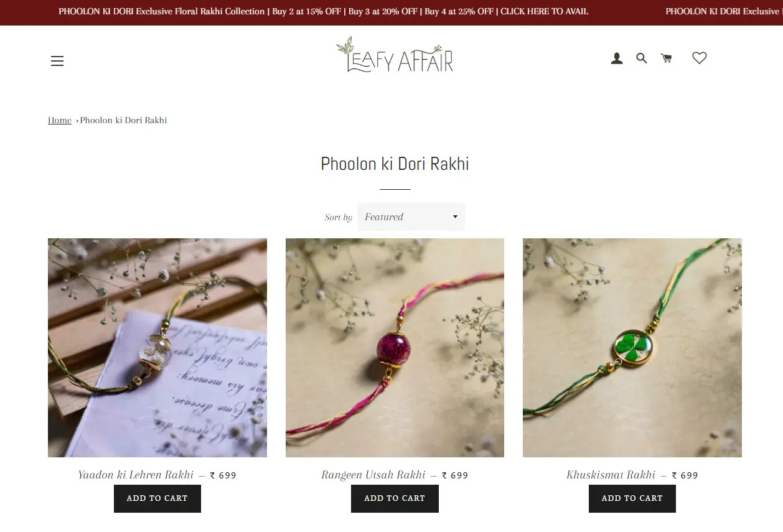Open Rangeen Utsah Rakhi product image

[x=395, y=348]
